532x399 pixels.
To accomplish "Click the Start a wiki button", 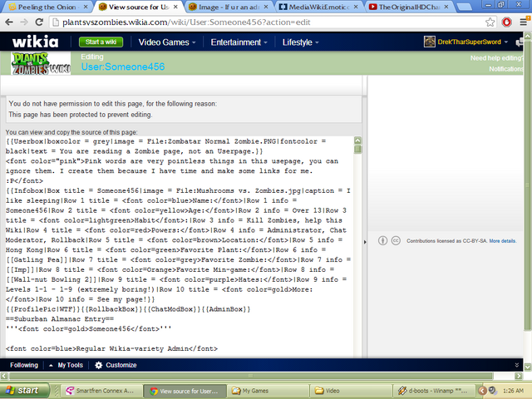I will point(101,42).
